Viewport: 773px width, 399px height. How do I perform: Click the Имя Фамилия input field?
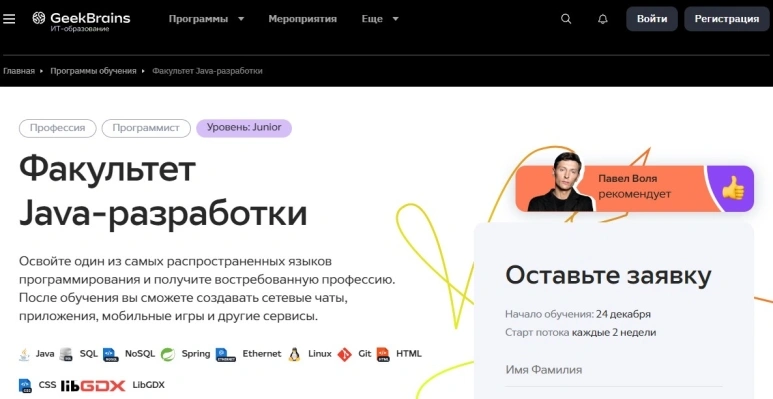tap(614, 370)
